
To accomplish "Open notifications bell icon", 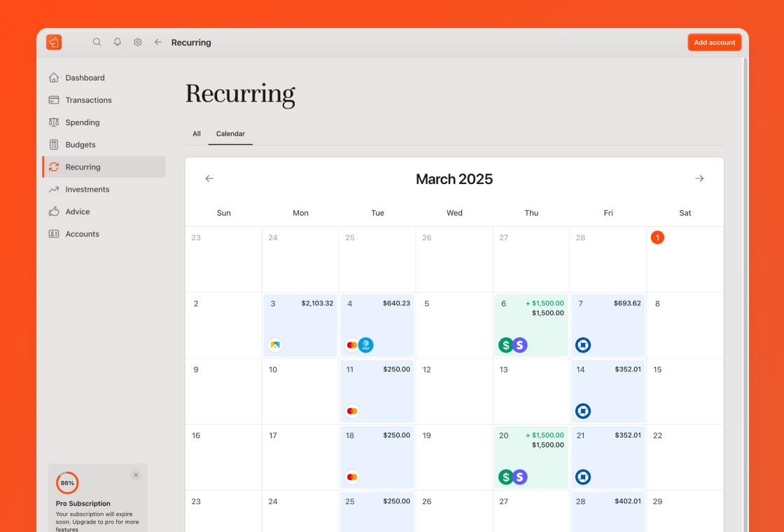I will point(118,42).
